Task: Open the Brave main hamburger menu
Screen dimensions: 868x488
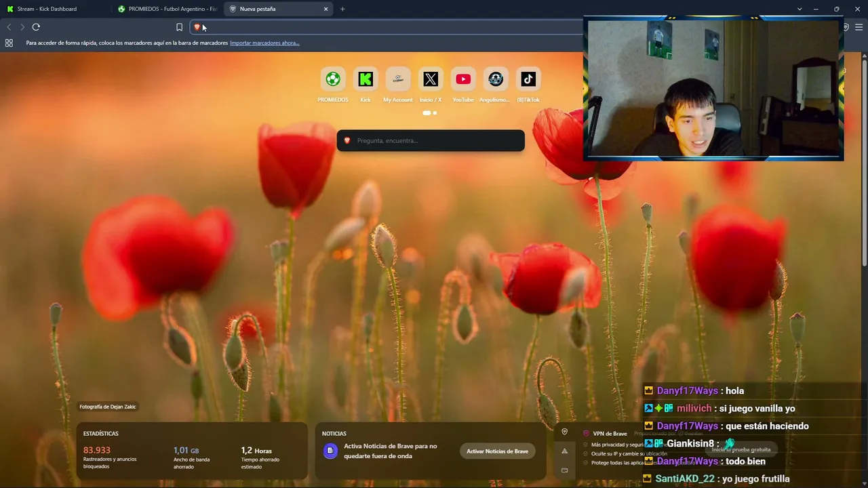Action: click(859, 27)
